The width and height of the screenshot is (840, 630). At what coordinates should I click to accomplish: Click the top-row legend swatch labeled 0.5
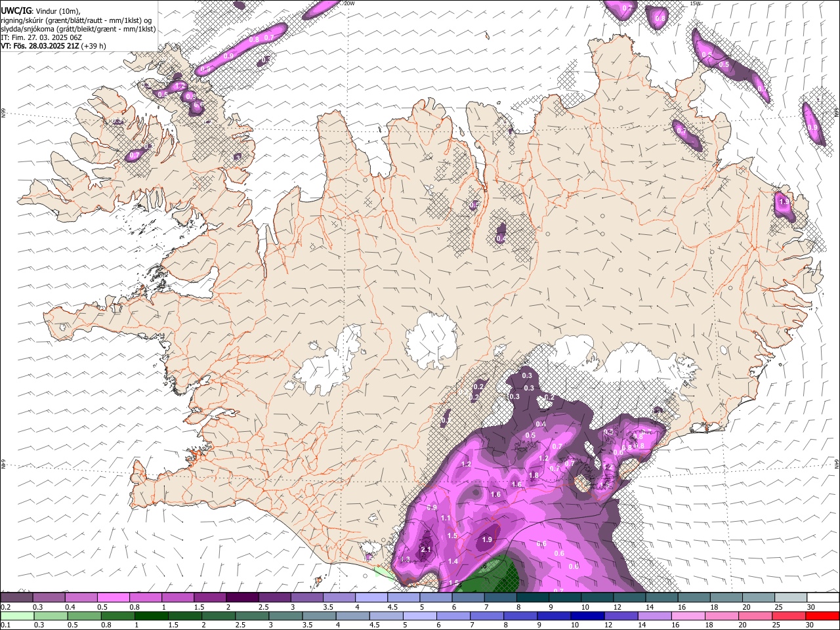click(x=113, y=597)
